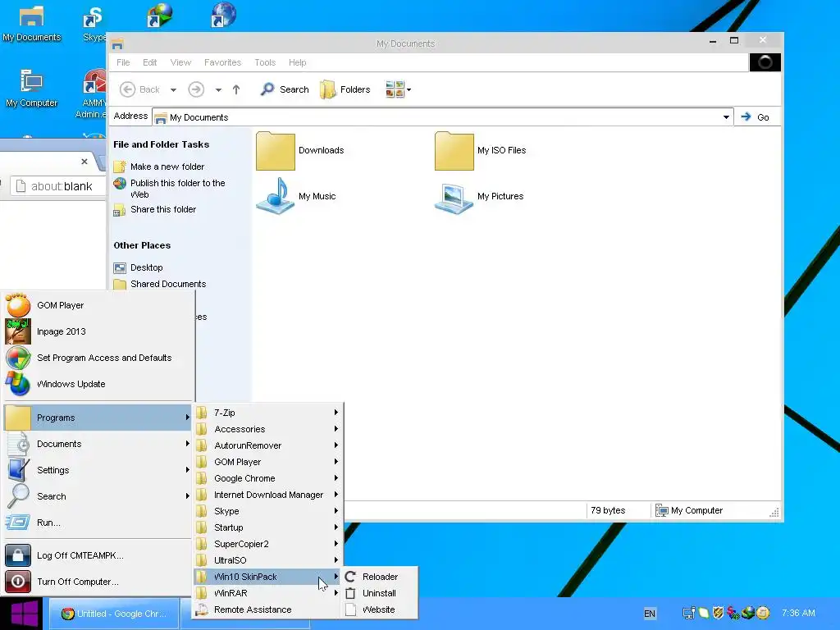This screenshot has height=630, width=840.
Task: Go to Shared Documents under Other Places
Action: 167,284
